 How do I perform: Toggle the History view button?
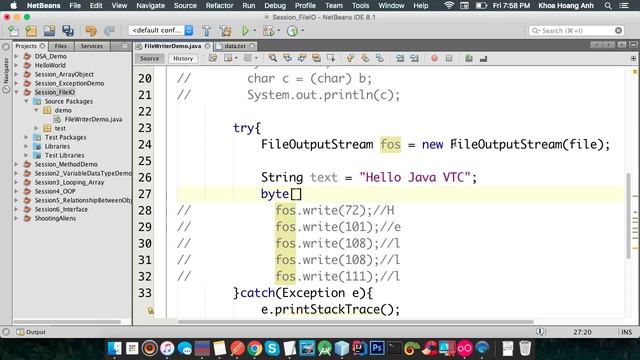183,58
